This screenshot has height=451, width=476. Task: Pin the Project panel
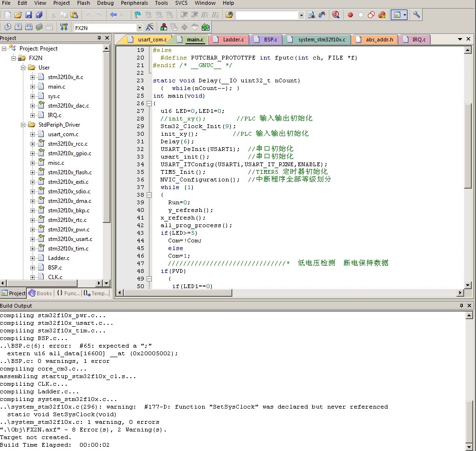pos(99,38)
